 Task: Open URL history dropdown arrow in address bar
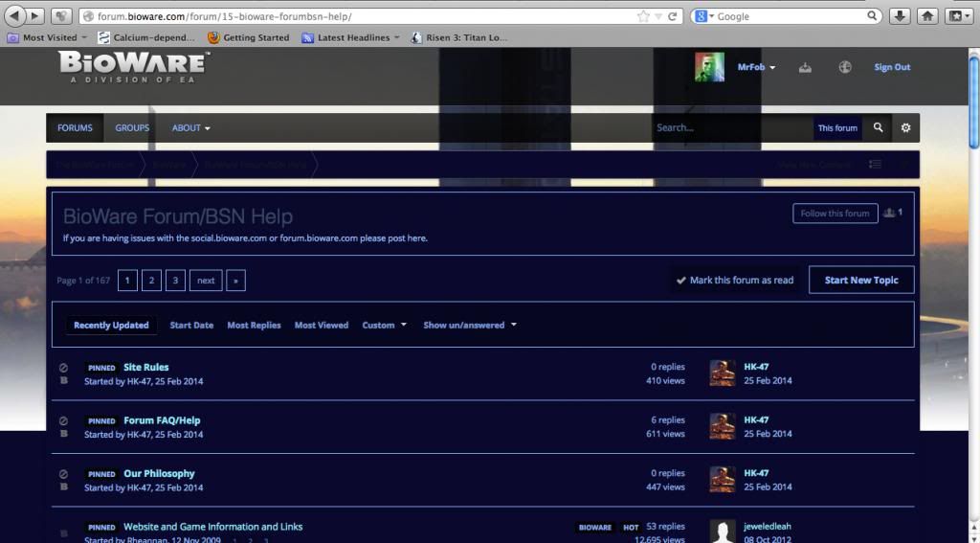658,16
